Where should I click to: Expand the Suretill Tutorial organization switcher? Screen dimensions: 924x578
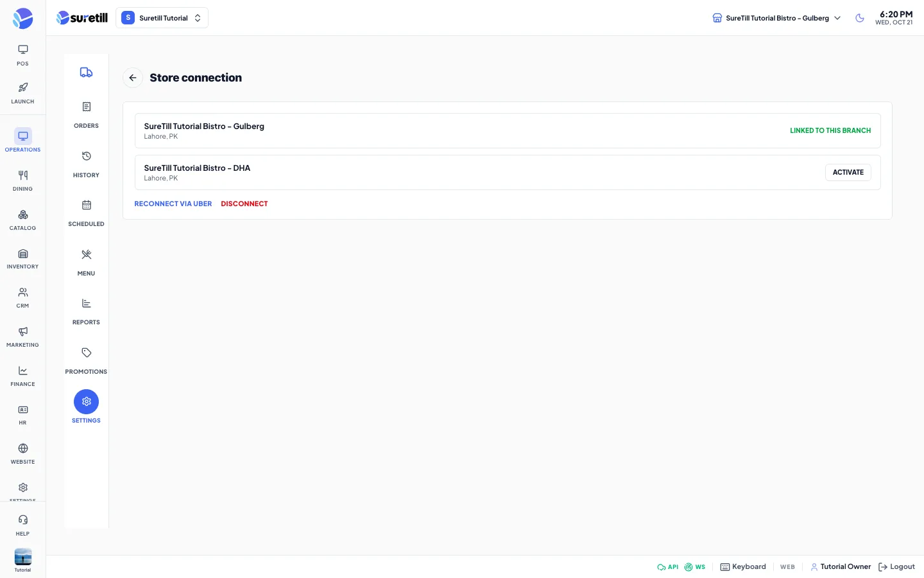(162, 18)
